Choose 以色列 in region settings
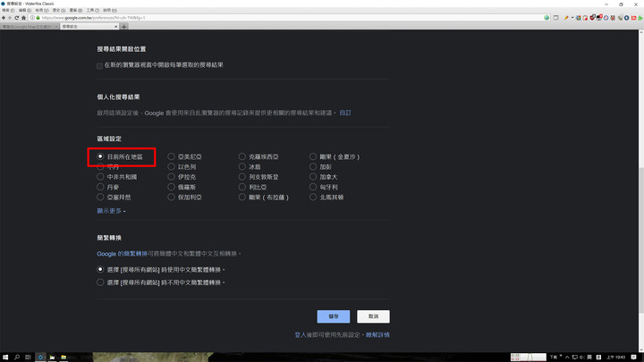 tap(171, 166)
